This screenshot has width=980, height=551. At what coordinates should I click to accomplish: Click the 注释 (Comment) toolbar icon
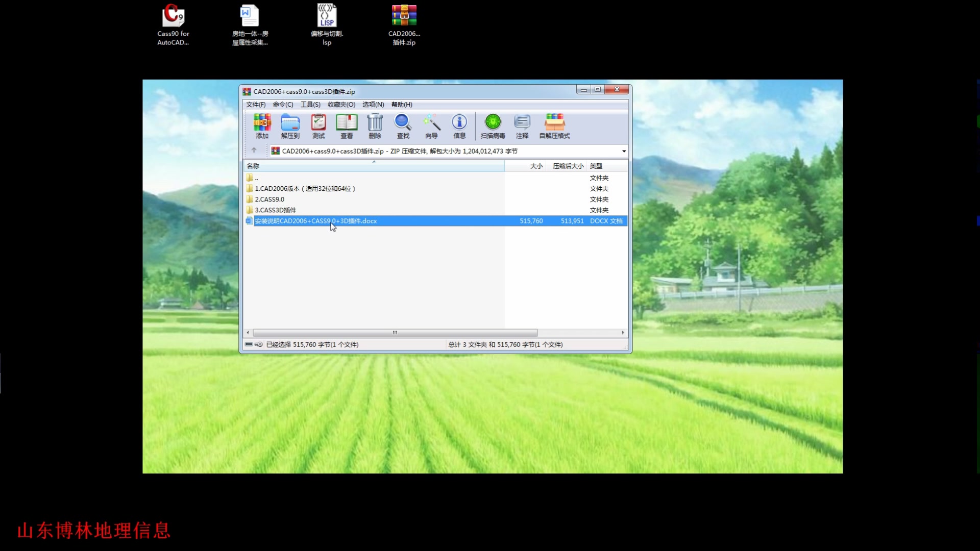click(x=522, y=126)
